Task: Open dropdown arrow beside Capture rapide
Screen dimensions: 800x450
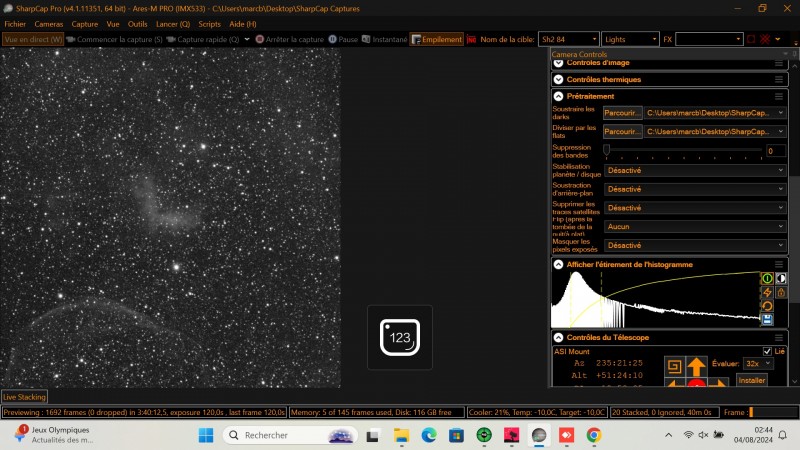Action: click(247, 39)
